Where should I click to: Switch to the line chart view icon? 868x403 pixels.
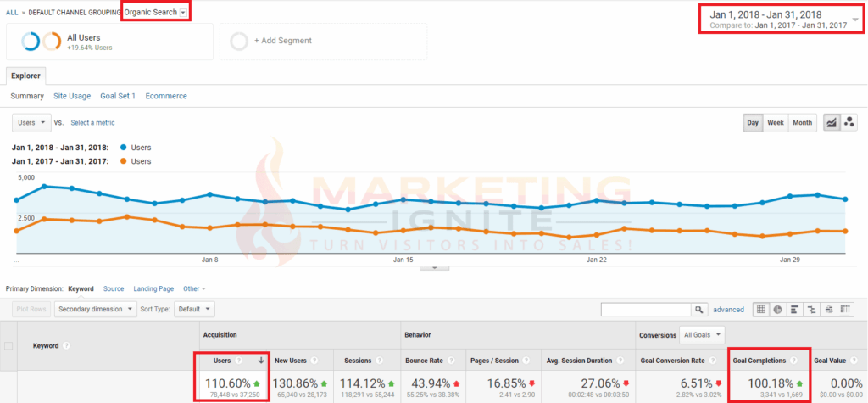[x=832, y=123]
